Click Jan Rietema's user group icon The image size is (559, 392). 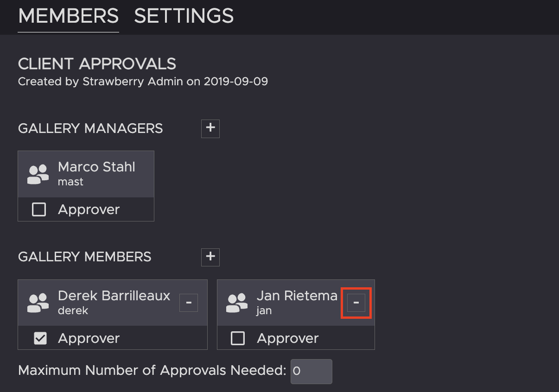237,303
